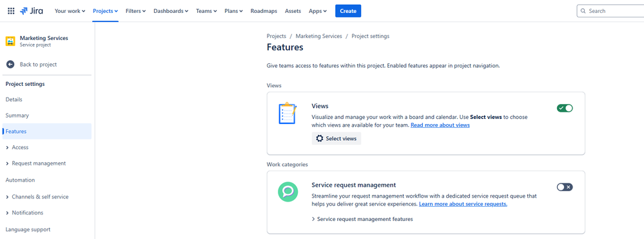Click the Back to project arrow icon
644x239 pixels.
click(x=10, y=64)
